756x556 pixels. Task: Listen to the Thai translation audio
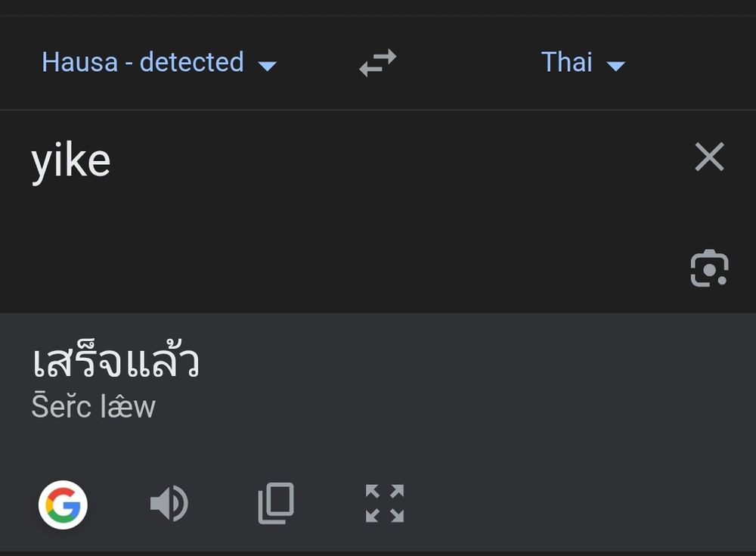coord(169,504)
